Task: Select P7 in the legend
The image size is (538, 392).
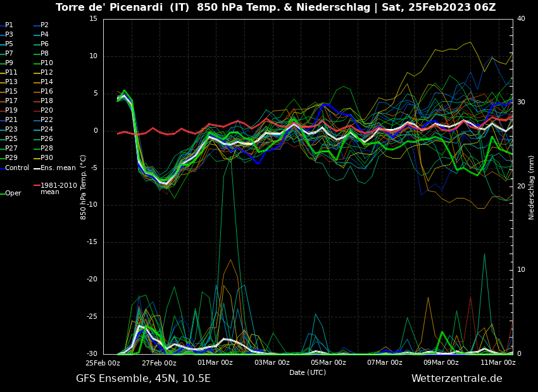Action: click(x=9, y=54)
